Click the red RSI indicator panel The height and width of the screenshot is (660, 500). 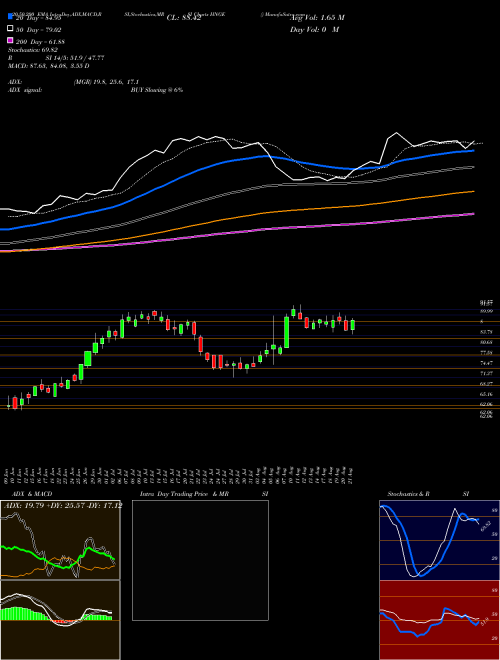click(x=439, y=620)
